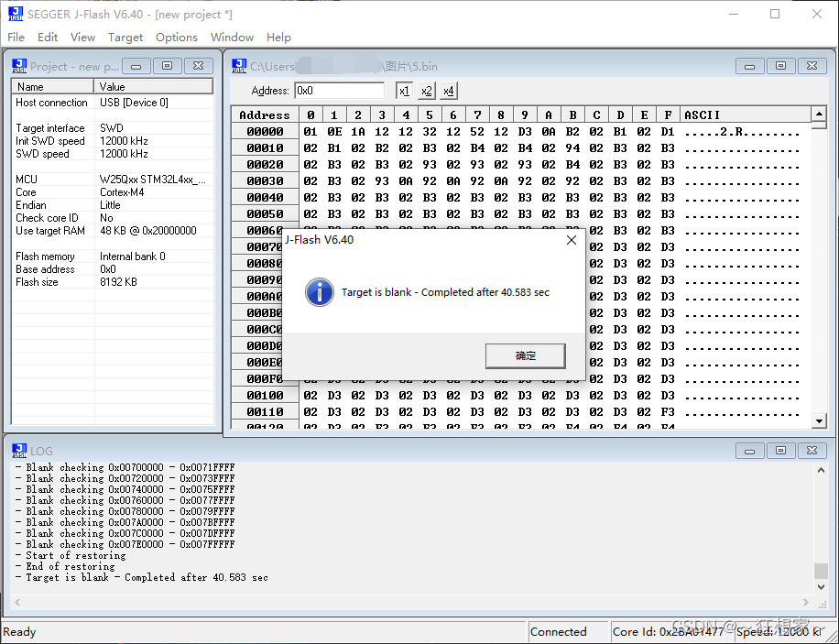This screenshot has width=839, height=644.
Task: Select the Endian Little row
Action: point(113,205)
